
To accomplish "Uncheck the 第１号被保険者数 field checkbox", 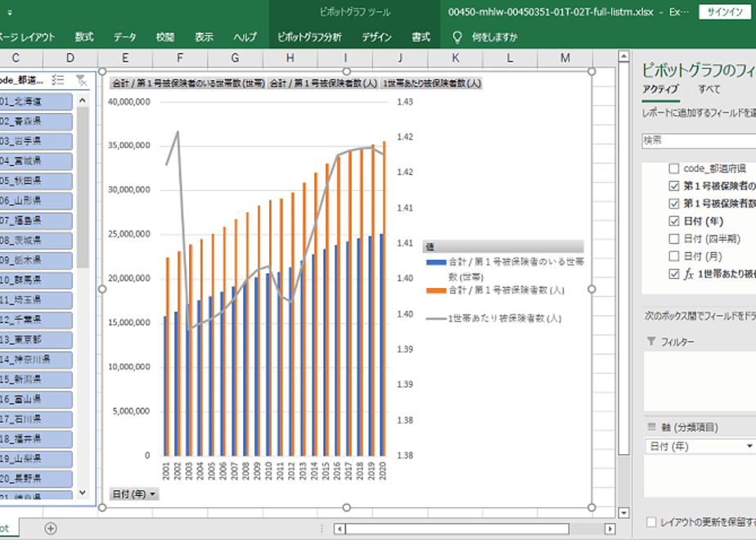I will (x=674, y=204).
